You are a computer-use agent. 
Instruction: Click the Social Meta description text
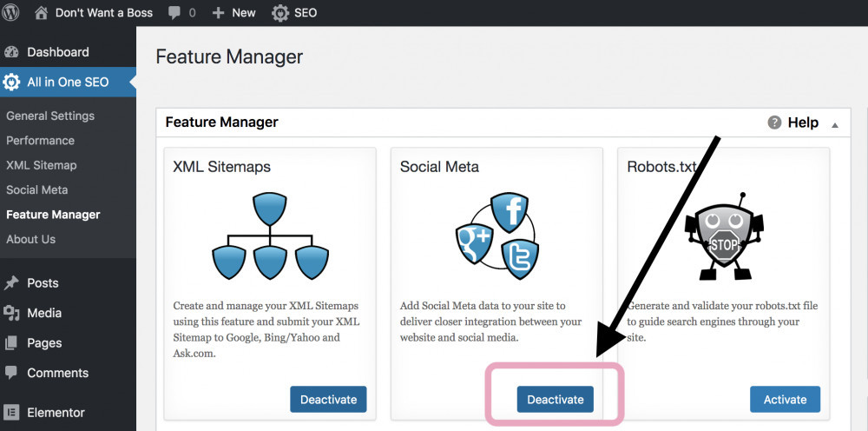pyautogui.click(x=491, y=322)
